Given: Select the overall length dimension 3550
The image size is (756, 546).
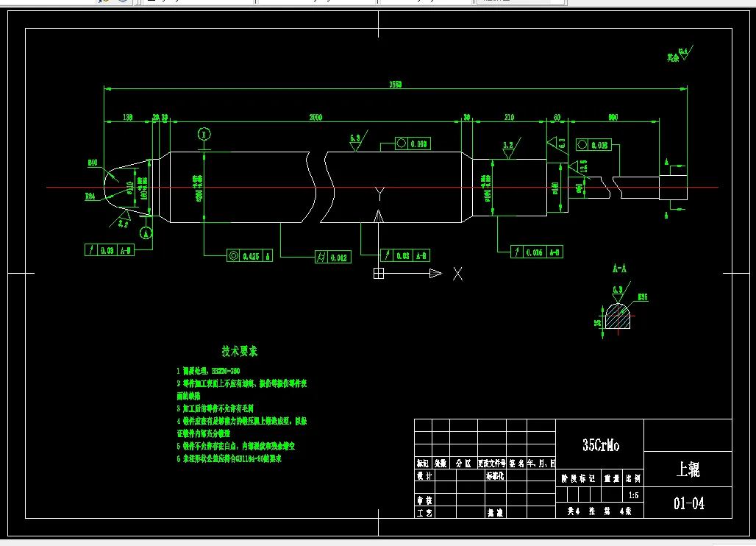Looking at the screenshot, I should (396, 85).
